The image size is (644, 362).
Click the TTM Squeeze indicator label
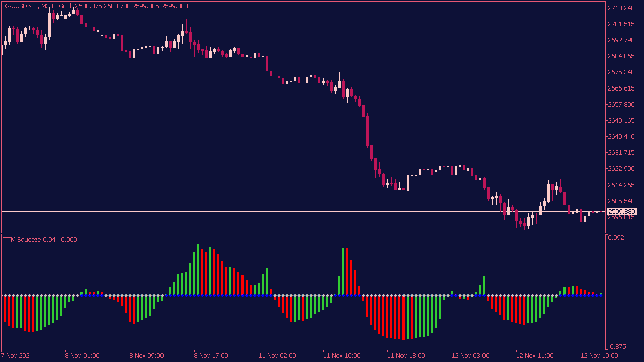tap(40, 240)
